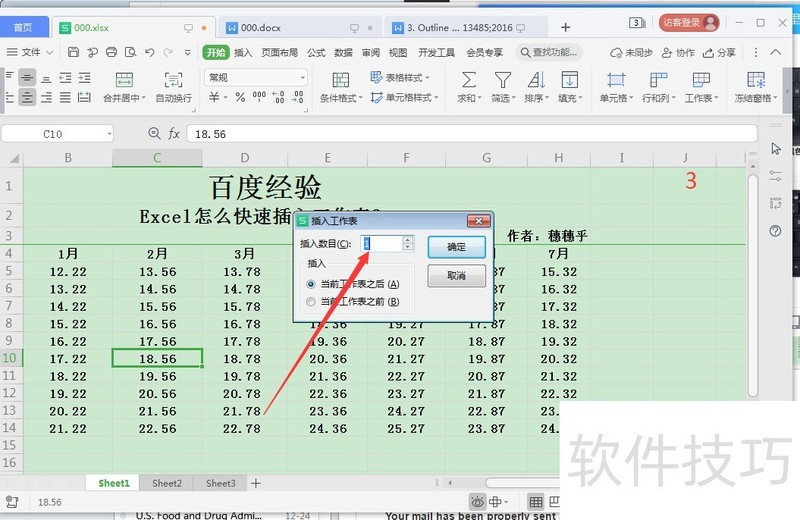
Task: Open the Sort (排序) tool
Action: click(x=536, y=87)
